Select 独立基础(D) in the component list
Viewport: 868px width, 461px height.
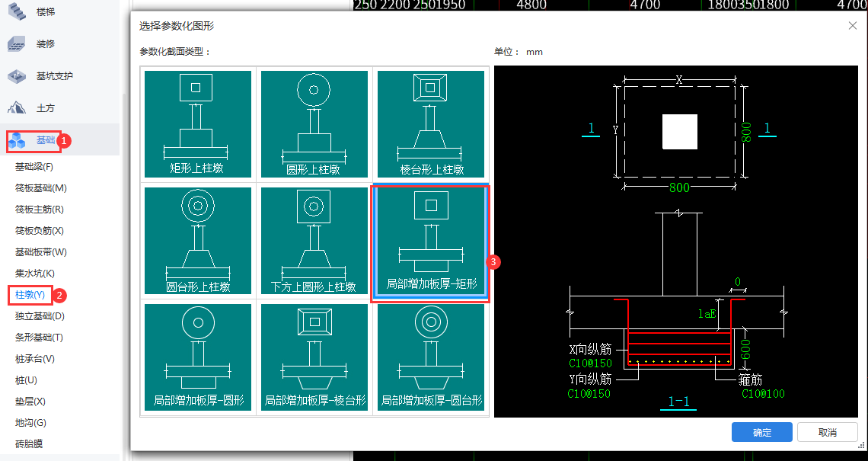(40, 315)
